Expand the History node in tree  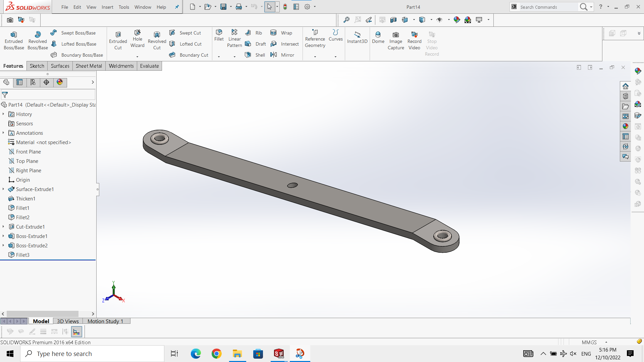click(x=3, y=114)
